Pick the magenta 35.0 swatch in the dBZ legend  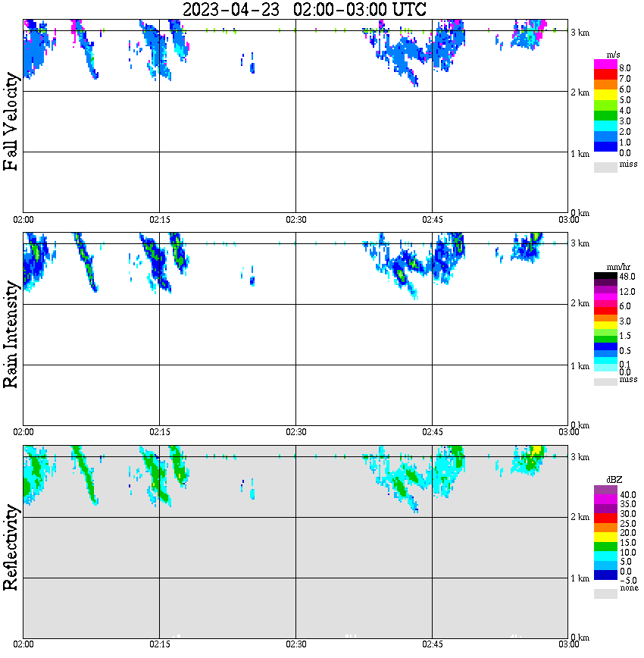point(605,500)
